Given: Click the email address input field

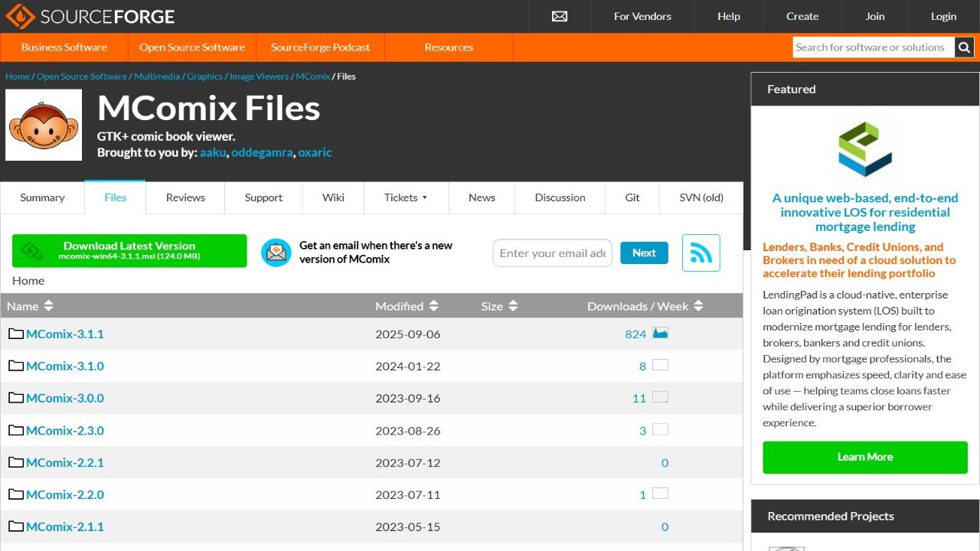Looking at the screenshot, I should click(553, 253).
